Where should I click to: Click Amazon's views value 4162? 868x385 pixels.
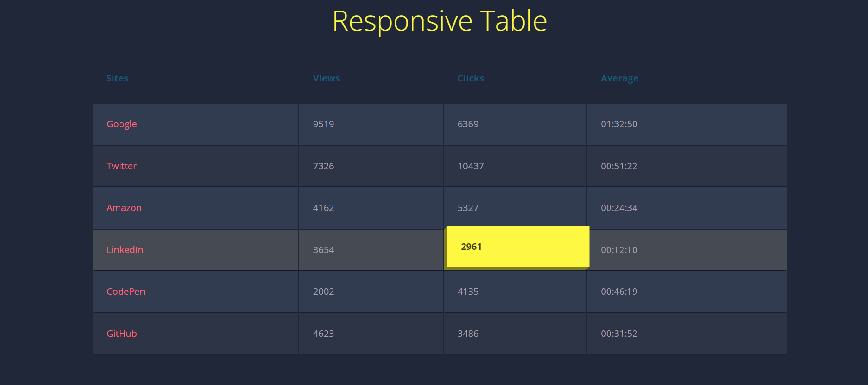(323, 208)
